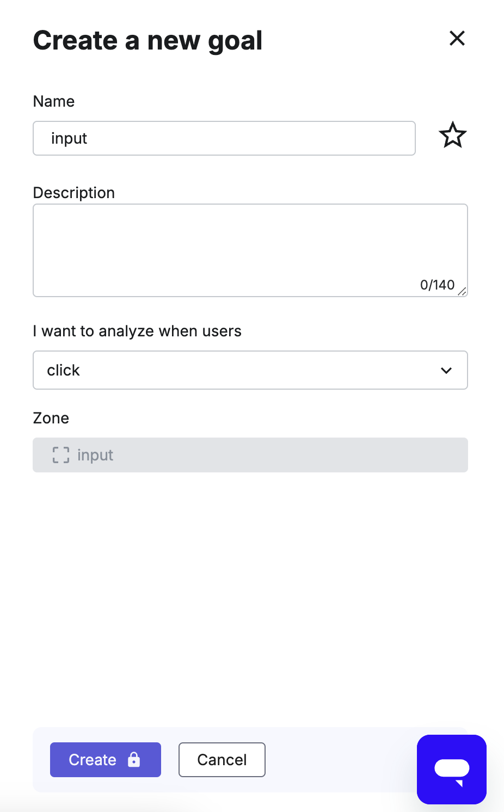The image size is (504, 812).
Task: Focus the Name field containing "input"
Action: tap(224, 138)
